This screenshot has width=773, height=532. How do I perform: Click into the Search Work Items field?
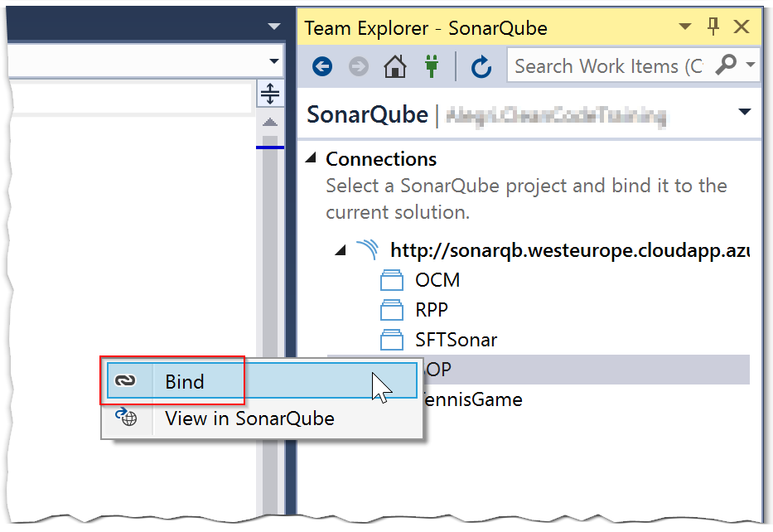607,66
